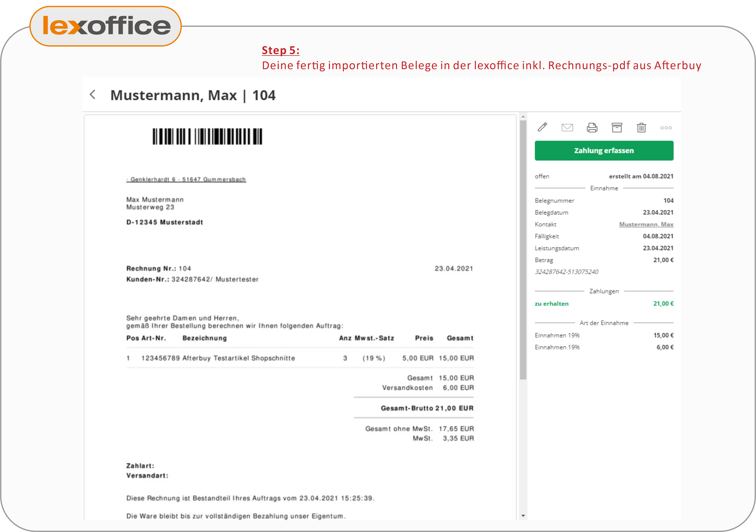Archive the voucher with the box icon
This screenshot has height=532, width=756.
(x=617, y=127)
